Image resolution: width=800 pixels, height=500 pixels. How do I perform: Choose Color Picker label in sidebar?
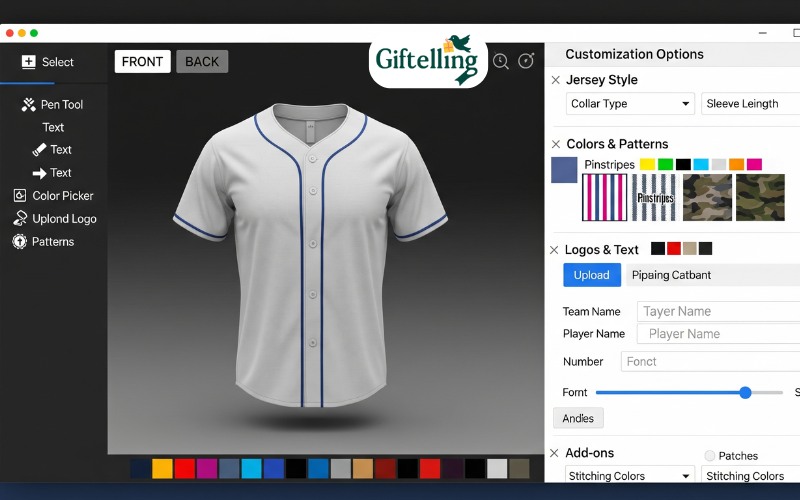pyautogui.click(x=63, y=195)
